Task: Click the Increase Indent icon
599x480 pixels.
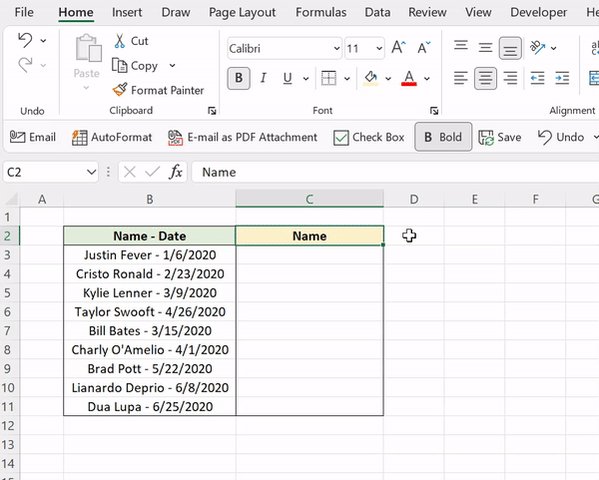Action: [562, 78]
